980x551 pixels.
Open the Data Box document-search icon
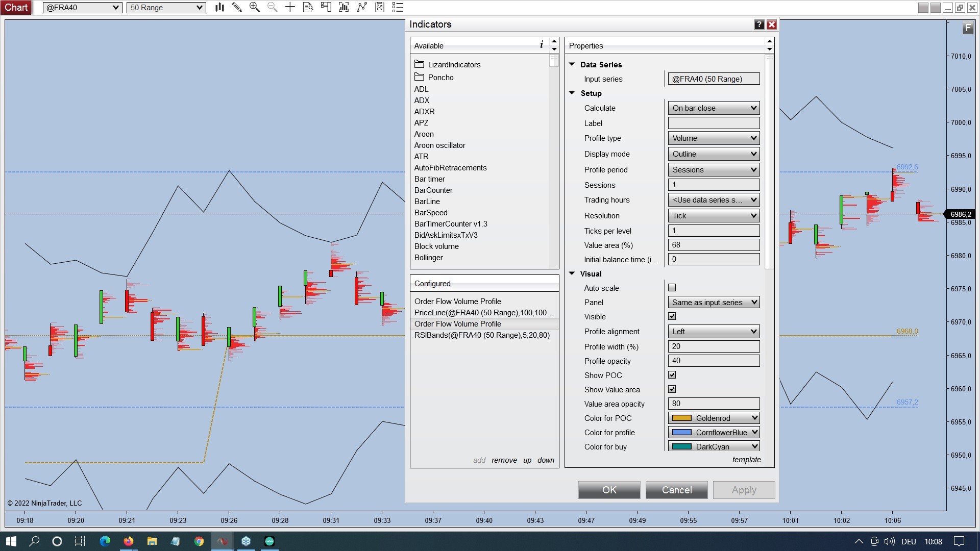click(x=308, y=7)
